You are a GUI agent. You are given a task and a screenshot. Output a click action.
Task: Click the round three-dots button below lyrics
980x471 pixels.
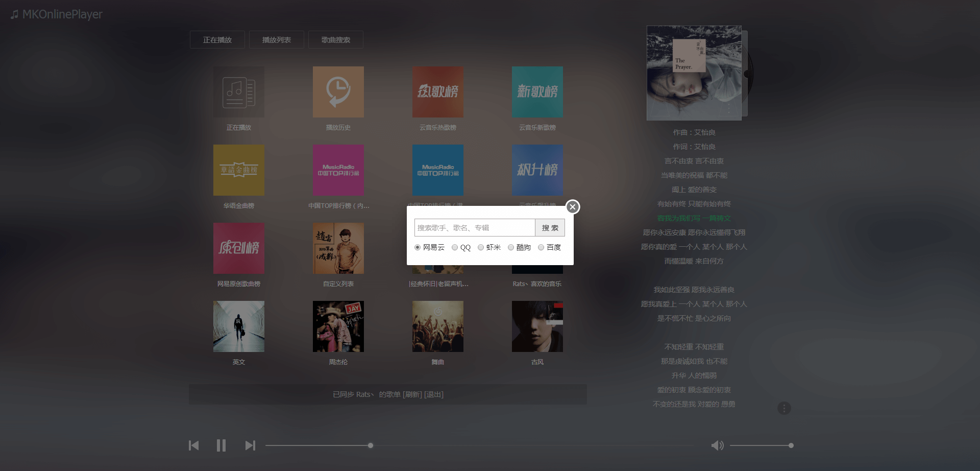(784, 408)
